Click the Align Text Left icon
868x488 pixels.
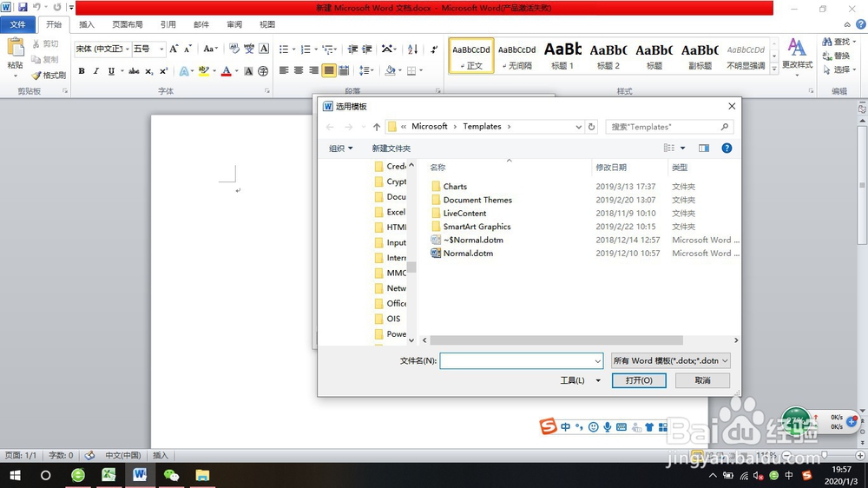284,70
